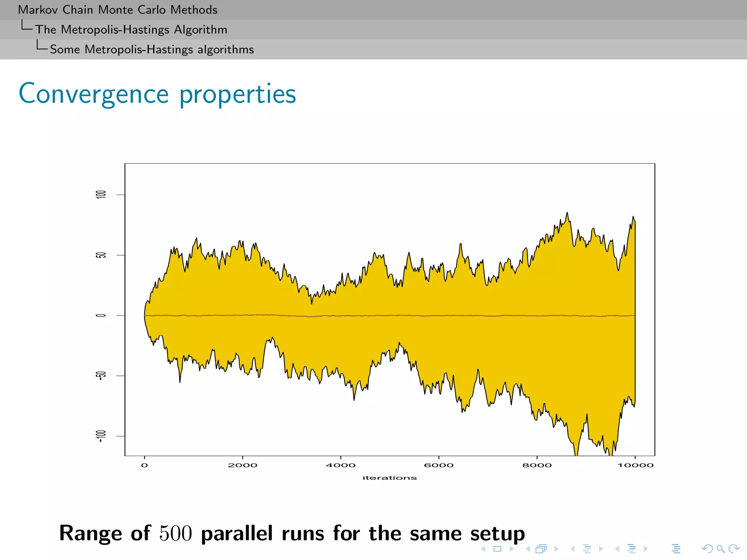
Task: Click the subsection navigation lines icon
Action: (x=587, y=549)
